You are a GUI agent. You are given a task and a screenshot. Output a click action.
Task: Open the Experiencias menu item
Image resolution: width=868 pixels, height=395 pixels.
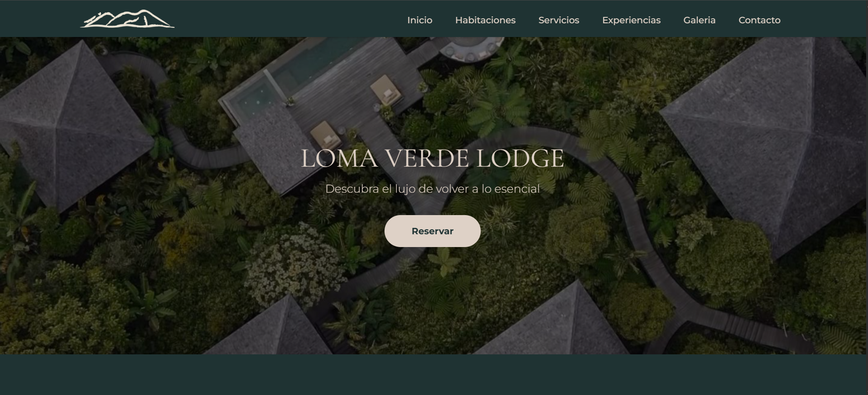pyautogui.click(x=631, y=20)
